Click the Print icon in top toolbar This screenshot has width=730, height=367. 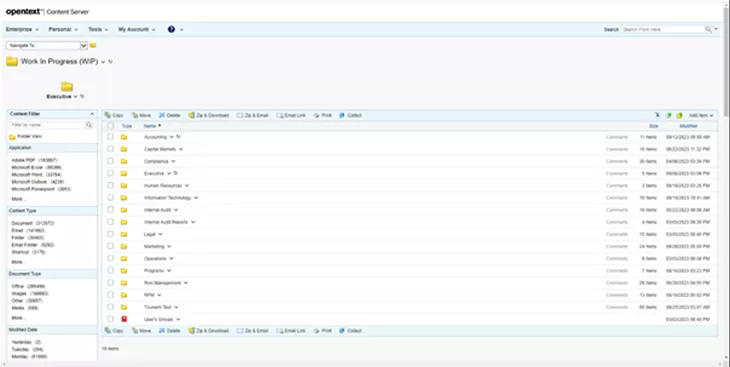click(x=317, y=115)
